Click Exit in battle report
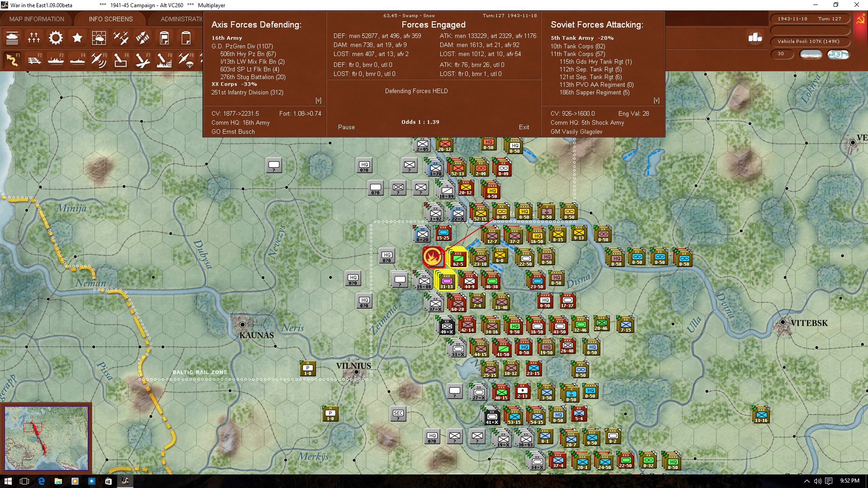The height and width of the screenshot is (488, 868). pos(524,127)
